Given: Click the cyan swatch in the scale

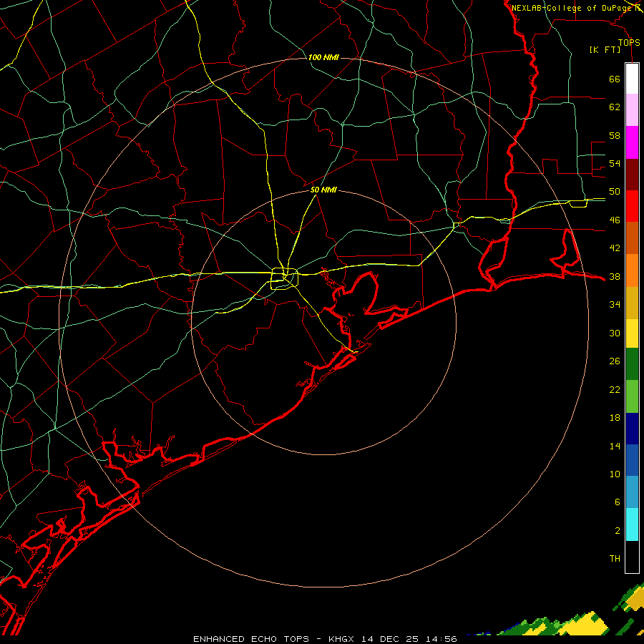Looking at the screenshot, I should 632,525.
